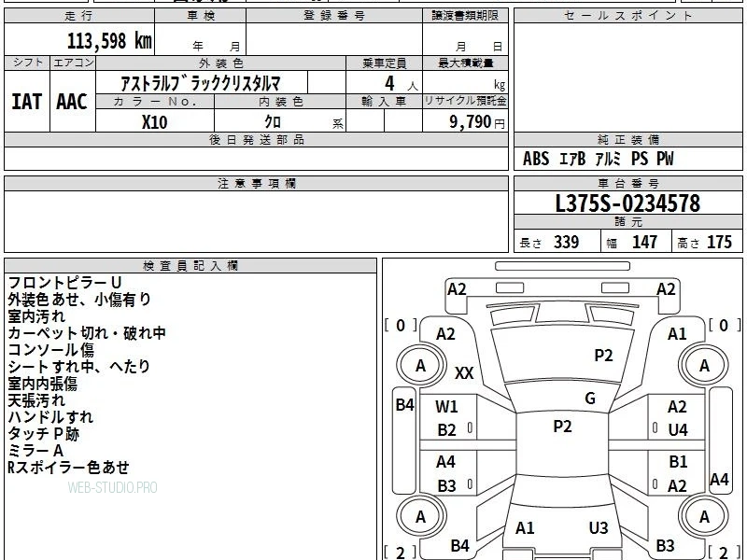The height and width of the screenshot is (560, 747).
Task: Select the IAT transmission value
Action: pos(27,102)
